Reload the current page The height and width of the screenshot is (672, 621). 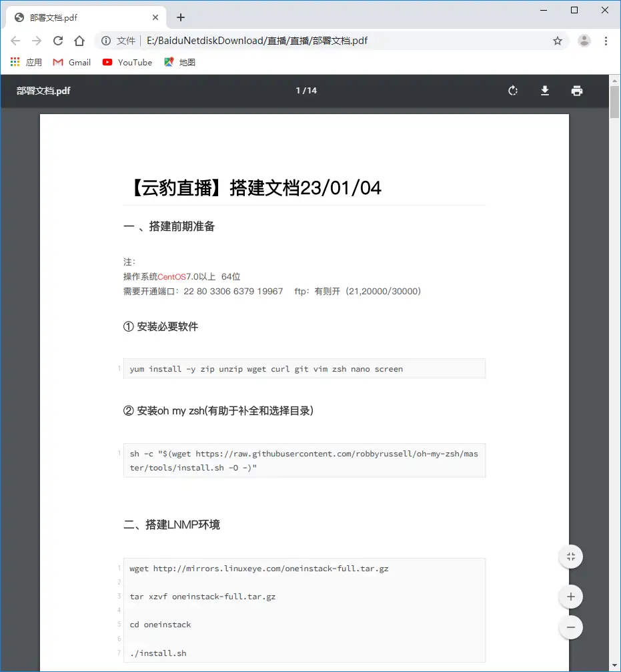(58, 40)
